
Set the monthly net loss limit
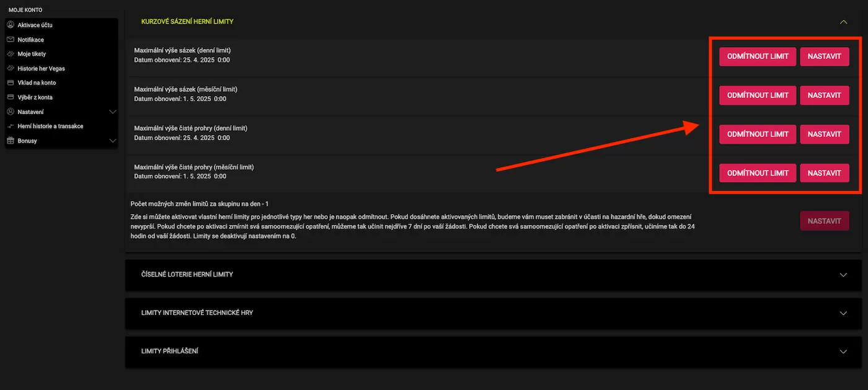[x=824, y=173]
